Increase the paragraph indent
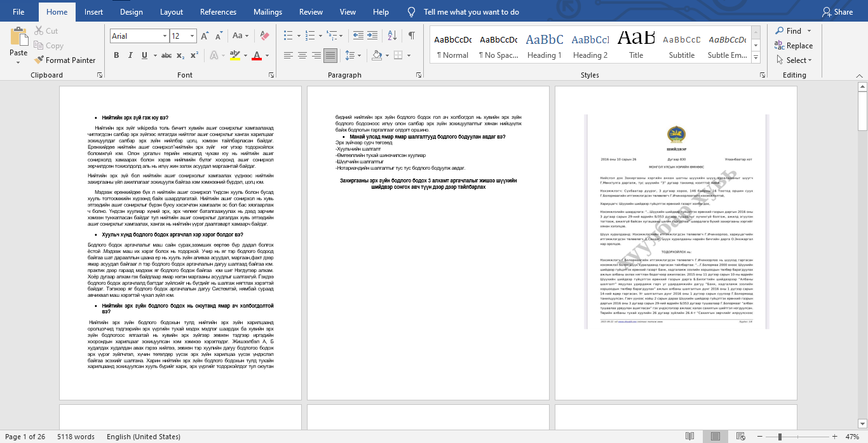The width and height of the screenshot is (868, 443). [373, 36]
